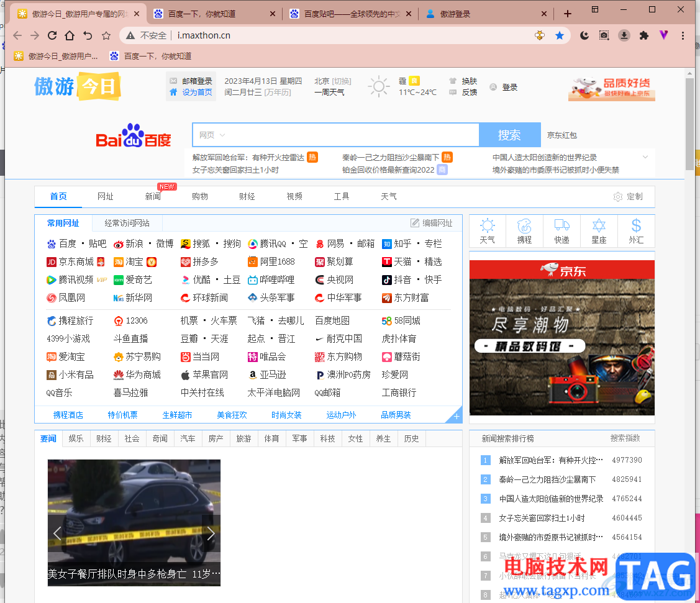Select the 购物 navigation tab
Viewport: 700px width, 603px height.
200,196
